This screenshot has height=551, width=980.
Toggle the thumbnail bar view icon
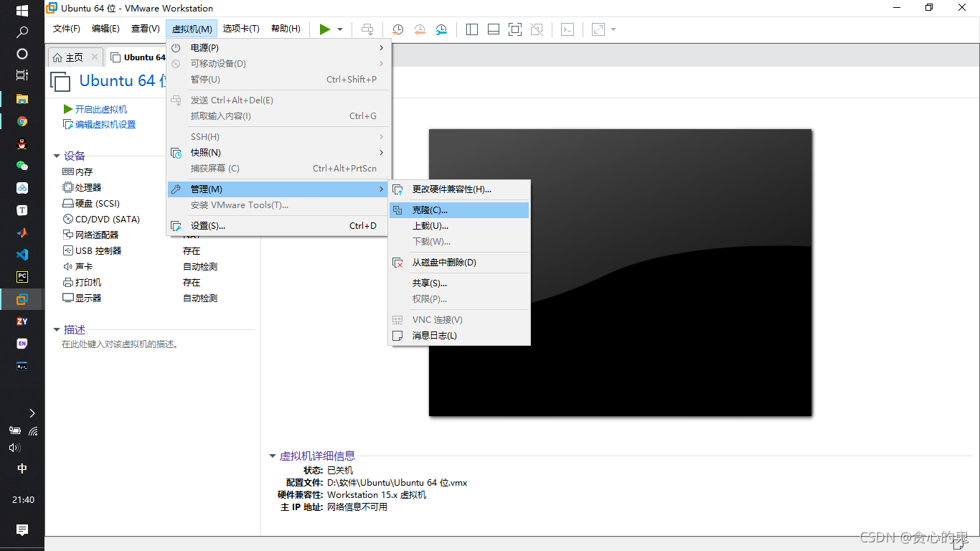(494, 29)
